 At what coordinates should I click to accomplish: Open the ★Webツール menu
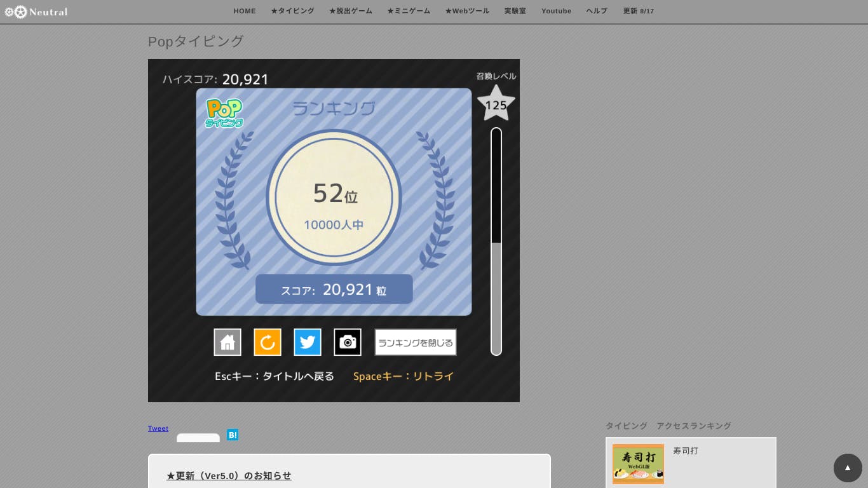click(x=467, y=11)
